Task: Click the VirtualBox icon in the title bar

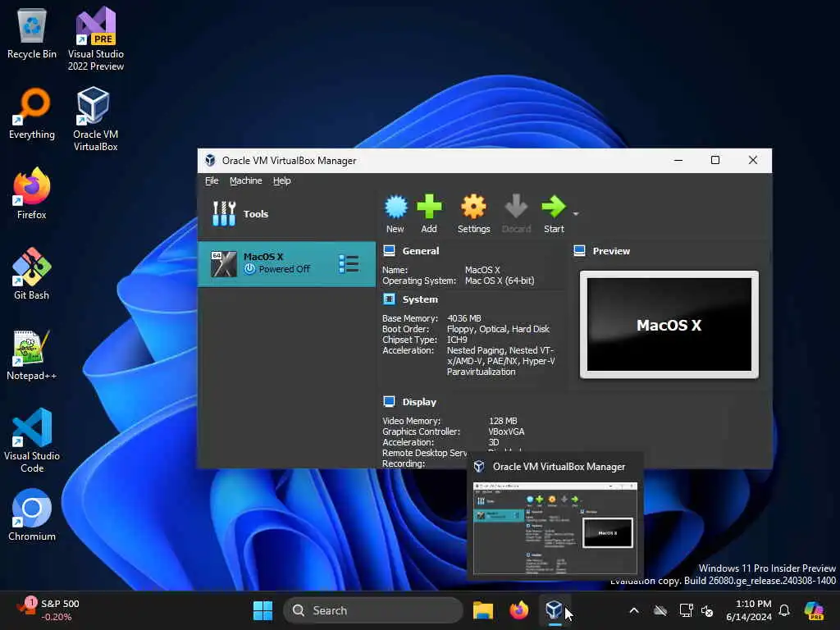Action: (211, 160)
